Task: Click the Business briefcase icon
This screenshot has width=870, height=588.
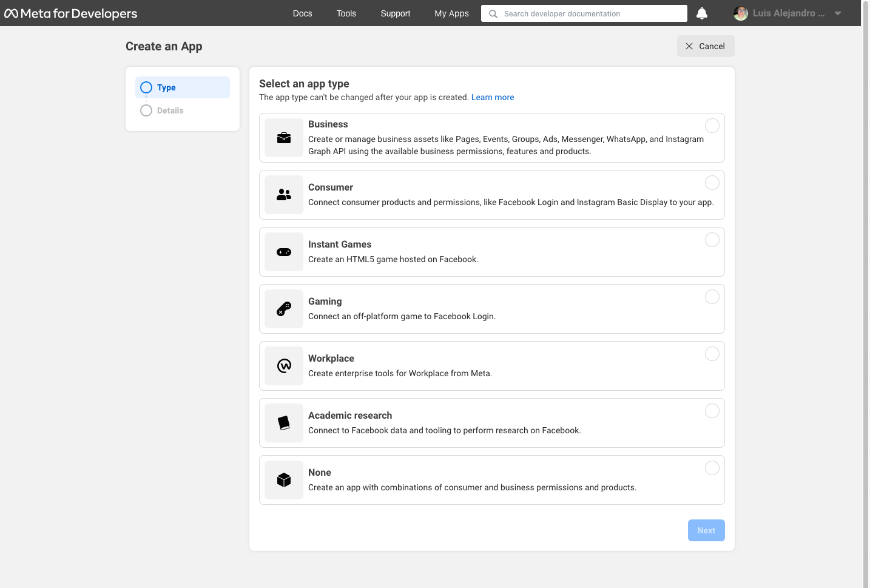Action: pyautogui.click(x=284, y=138)
